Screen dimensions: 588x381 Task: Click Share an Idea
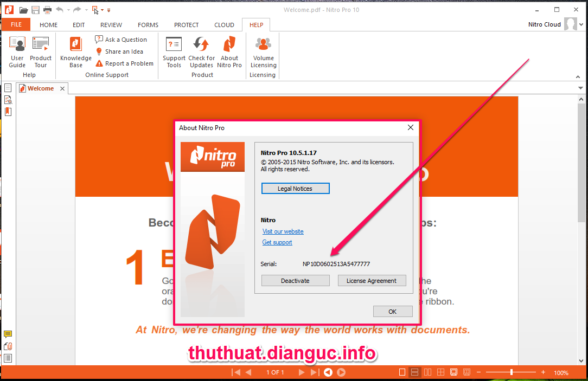click(x=119, y=51)
